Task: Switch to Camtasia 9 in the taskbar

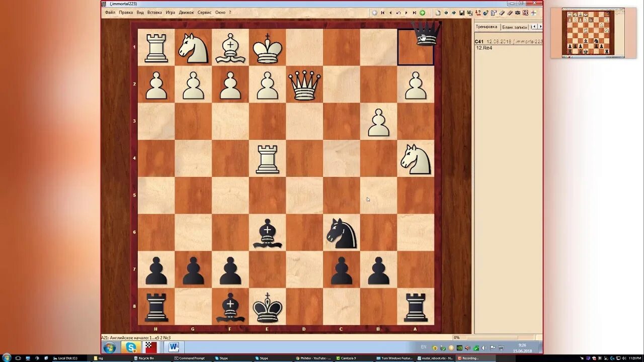Action: click(355, 358)
